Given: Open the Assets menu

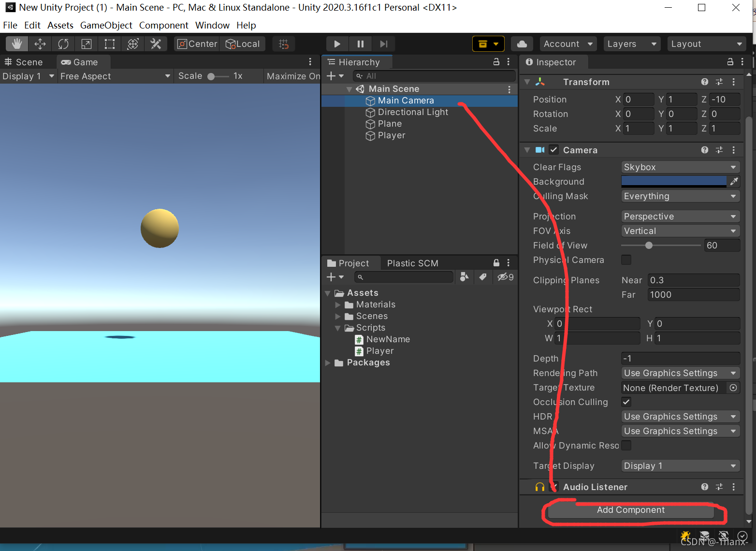Looking at the screenshot, I should point(60,25).
